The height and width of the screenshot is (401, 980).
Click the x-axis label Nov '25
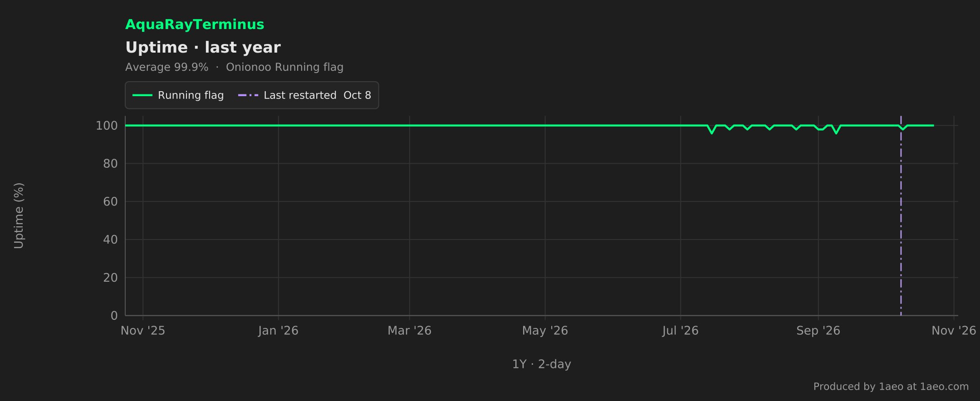pyautogui.click(x=143, y=331)
